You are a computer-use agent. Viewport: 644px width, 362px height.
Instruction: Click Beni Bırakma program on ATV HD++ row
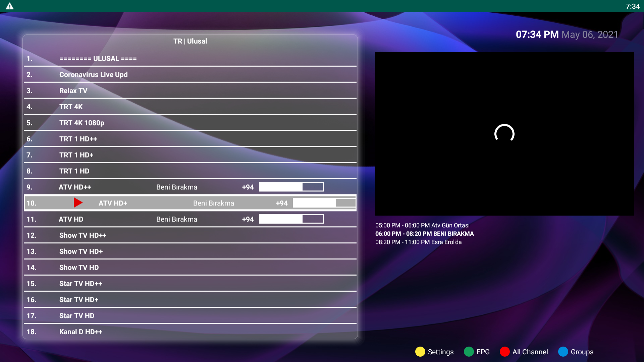[x=177, y=187]
